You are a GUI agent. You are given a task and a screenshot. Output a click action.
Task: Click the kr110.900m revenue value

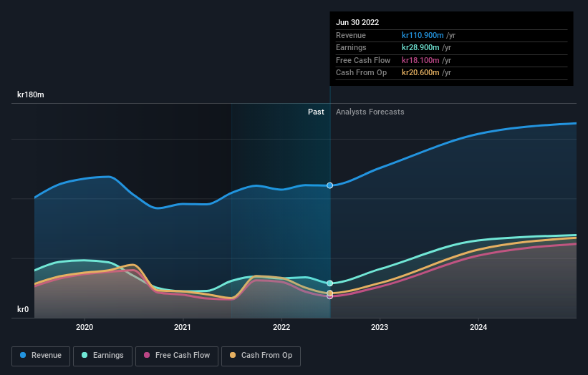pos(423,35)
